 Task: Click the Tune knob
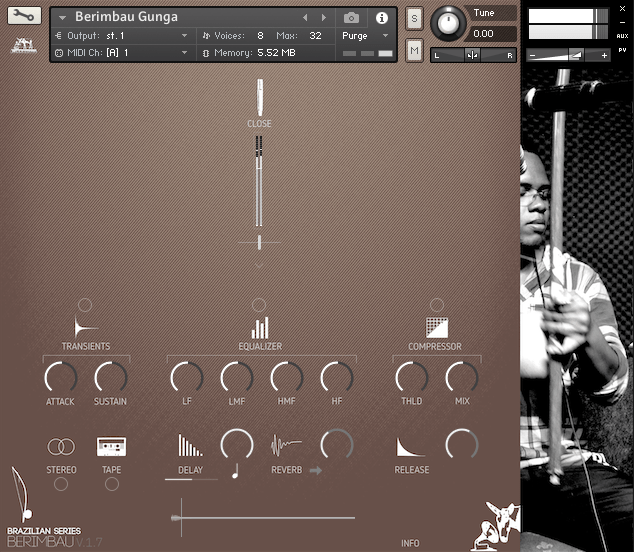[449, 22]
